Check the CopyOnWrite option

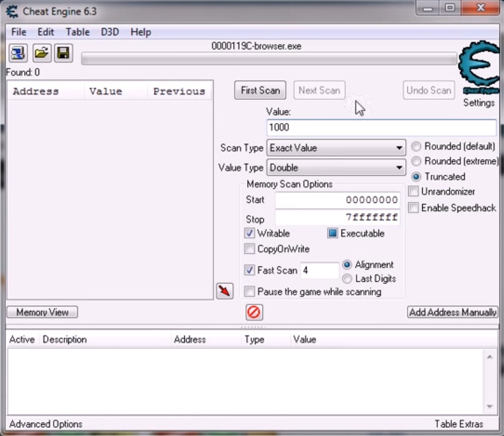coord(250,249)
